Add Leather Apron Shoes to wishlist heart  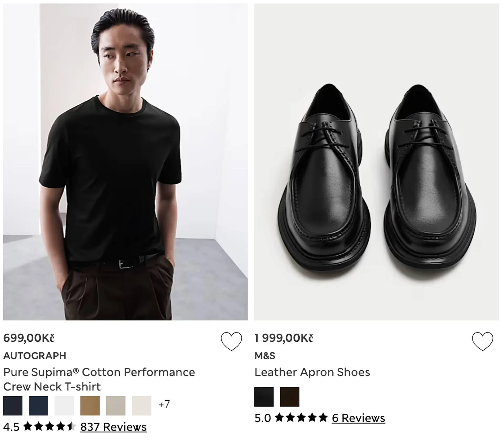[482, 341]
